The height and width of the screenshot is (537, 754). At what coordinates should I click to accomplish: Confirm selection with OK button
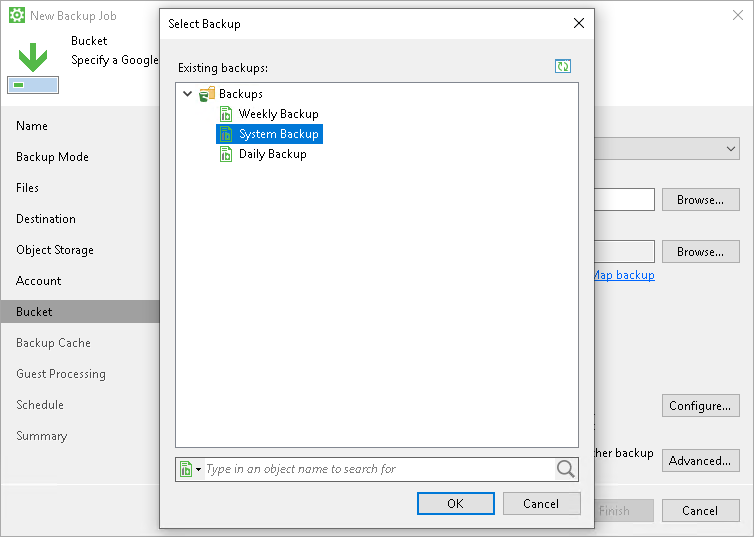tap(455, 503)
